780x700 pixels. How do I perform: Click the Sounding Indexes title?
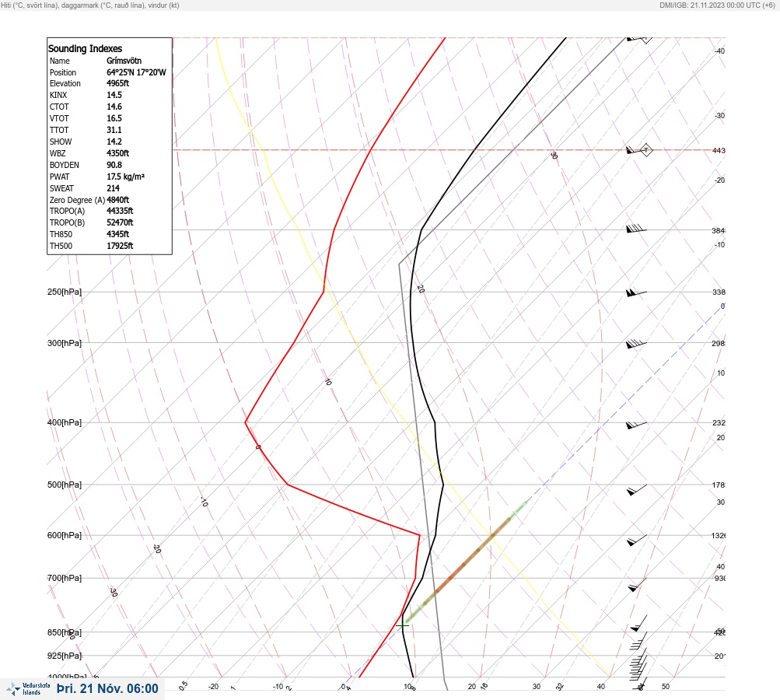coord(85,48)
